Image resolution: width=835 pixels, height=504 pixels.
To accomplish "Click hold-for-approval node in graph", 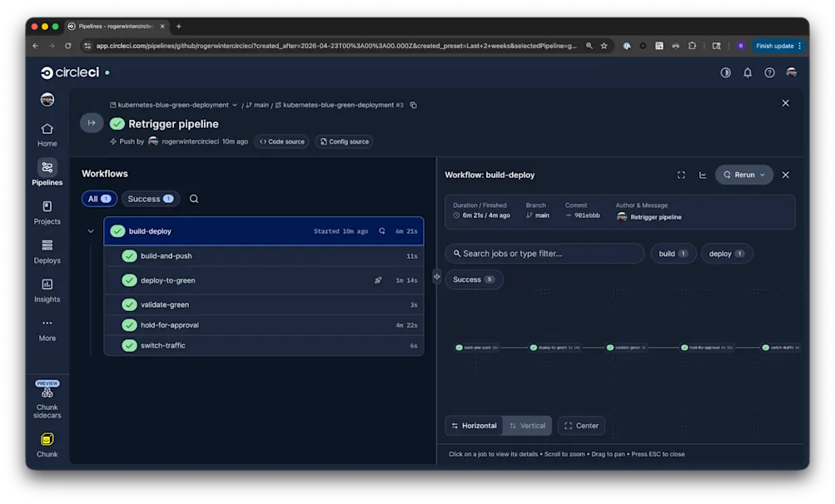I will pos(707,348).
